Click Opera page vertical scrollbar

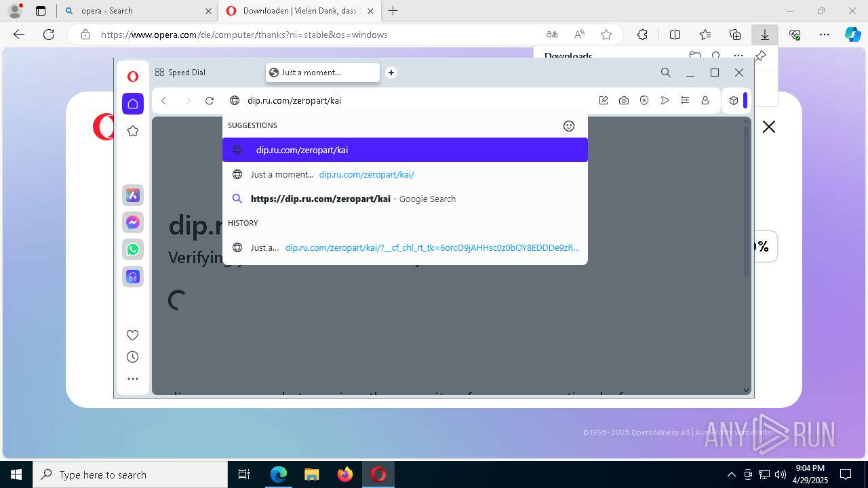coord(747,201)
